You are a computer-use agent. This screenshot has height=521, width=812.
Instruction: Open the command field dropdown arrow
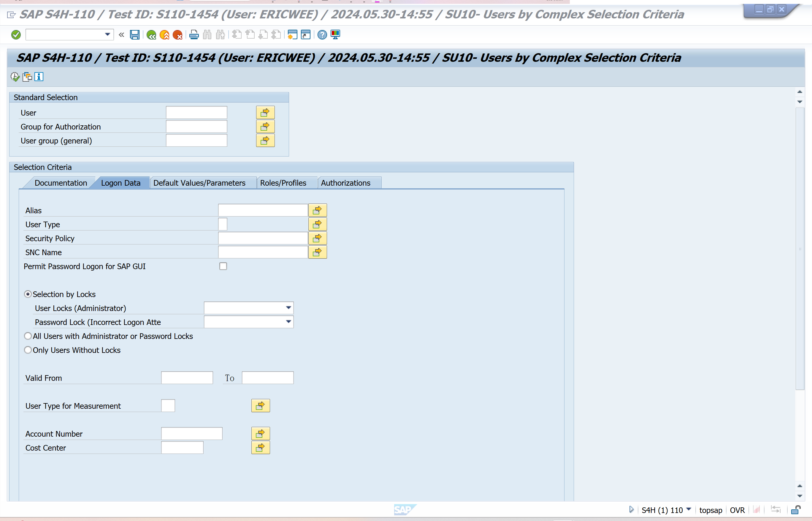coord(107,34)
